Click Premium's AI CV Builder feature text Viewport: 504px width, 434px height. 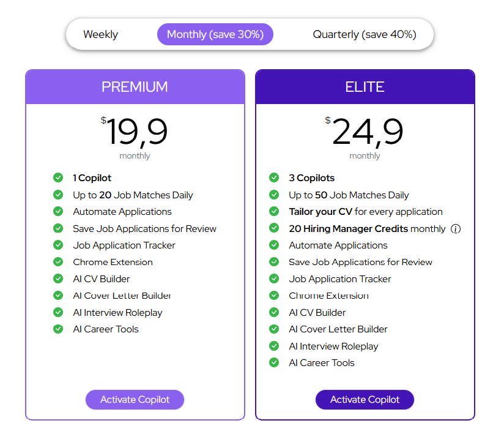(102, 279)
